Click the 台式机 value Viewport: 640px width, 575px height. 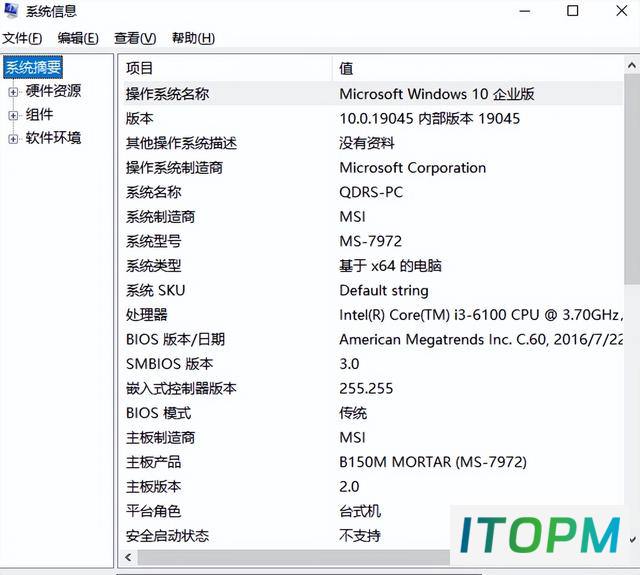pyautogui.click(x=360, y=511)
